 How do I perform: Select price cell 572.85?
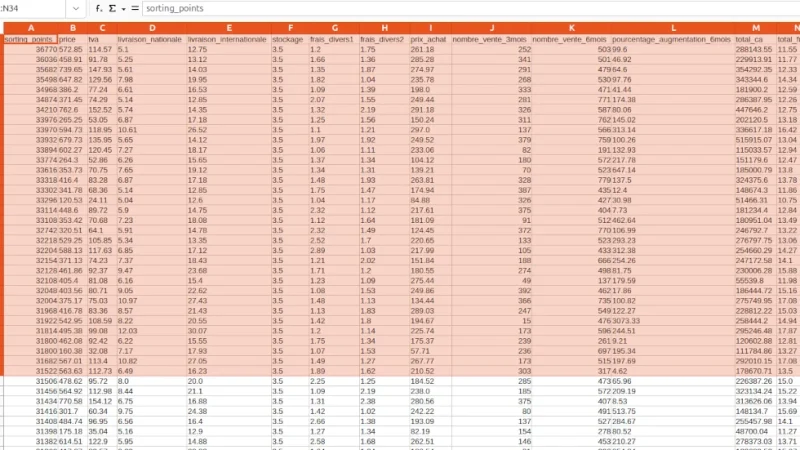72,49
